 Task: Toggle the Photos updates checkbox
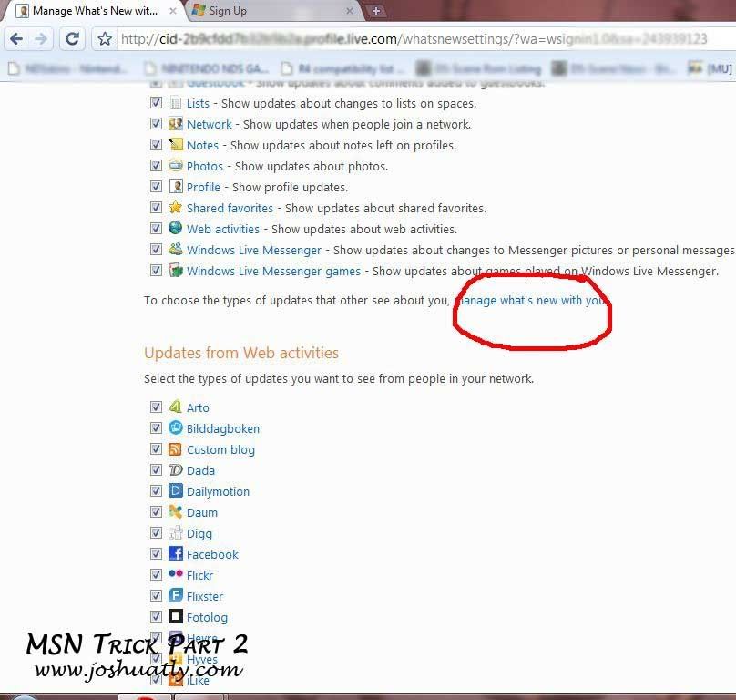tap(156, 165)
